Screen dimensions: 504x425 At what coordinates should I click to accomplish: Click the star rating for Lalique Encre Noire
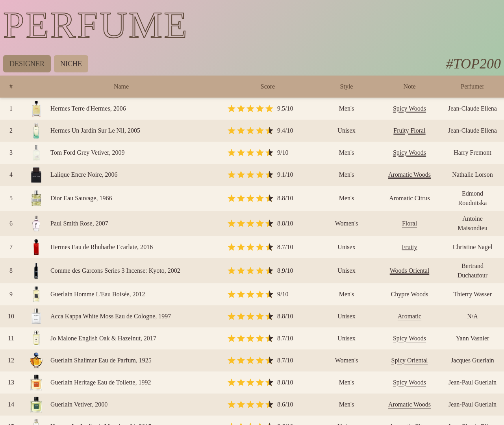click(250, 175)
